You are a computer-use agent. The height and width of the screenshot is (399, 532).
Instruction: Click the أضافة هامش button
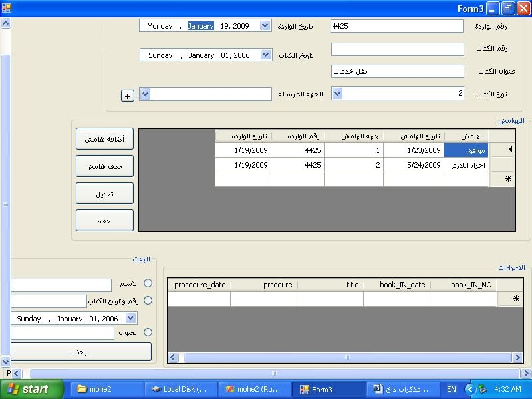click(104, 139)
